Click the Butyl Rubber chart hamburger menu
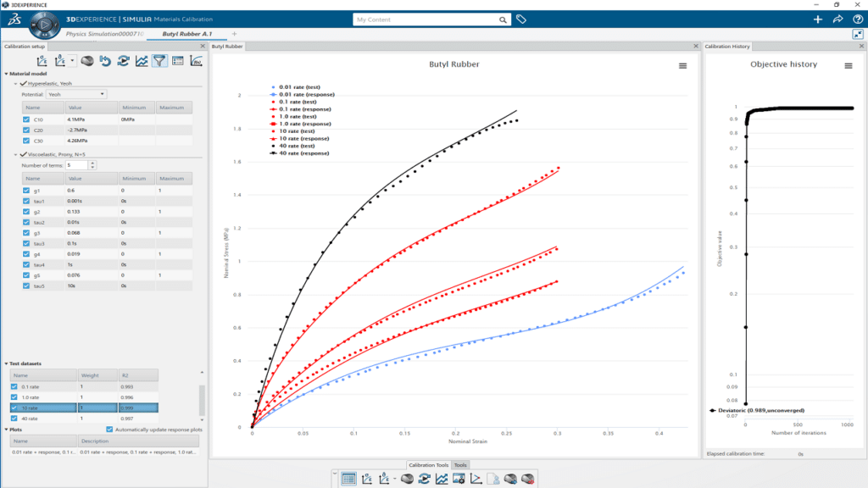The width and height of the screenshot is (868, 488). tap(683, 65)
